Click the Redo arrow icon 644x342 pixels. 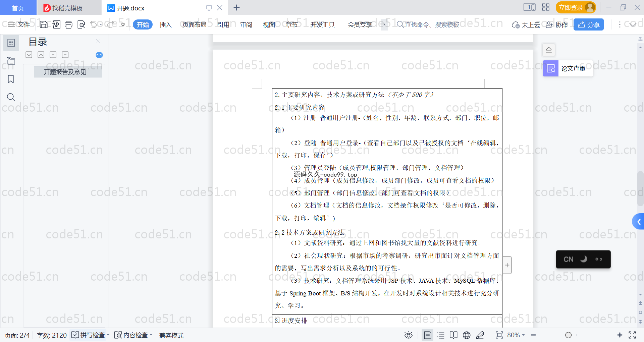[110, 24]
